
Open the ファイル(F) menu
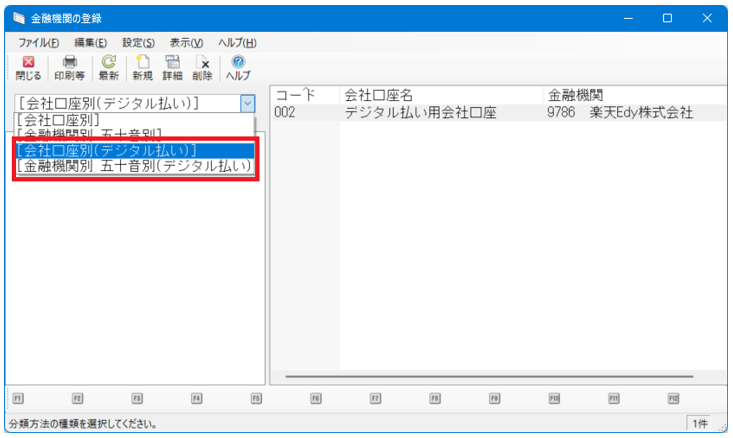point(39,43)
